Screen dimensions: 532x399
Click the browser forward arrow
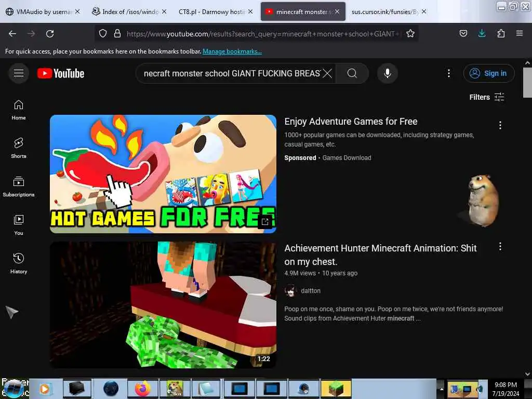[x=31, y=34]
